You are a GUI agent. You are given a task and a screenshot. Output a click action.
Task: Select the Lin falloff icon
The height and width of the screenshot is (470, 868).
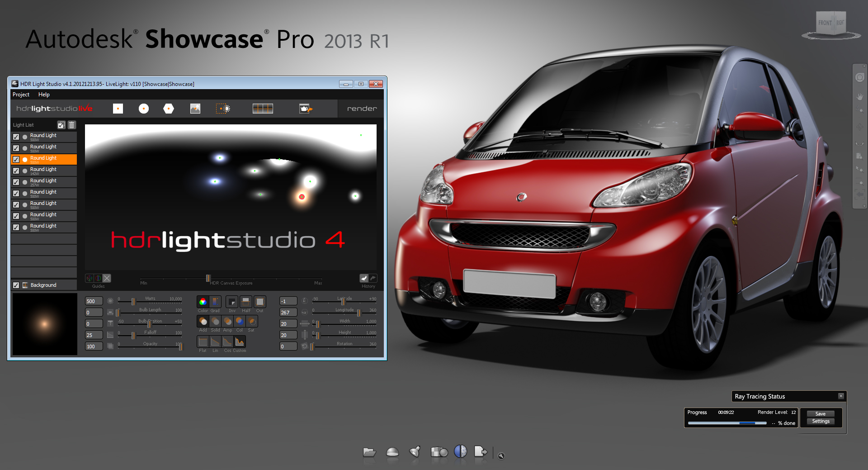(x=215, y=342)
